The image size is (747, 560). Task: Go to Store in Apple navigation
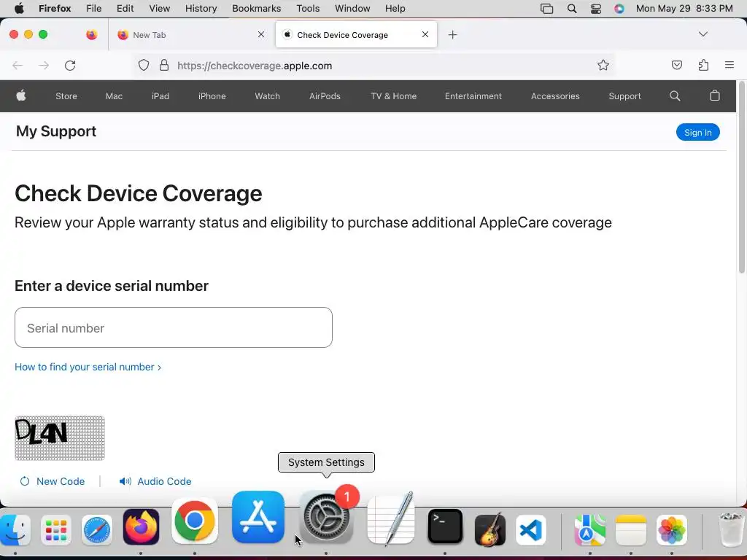66,96
